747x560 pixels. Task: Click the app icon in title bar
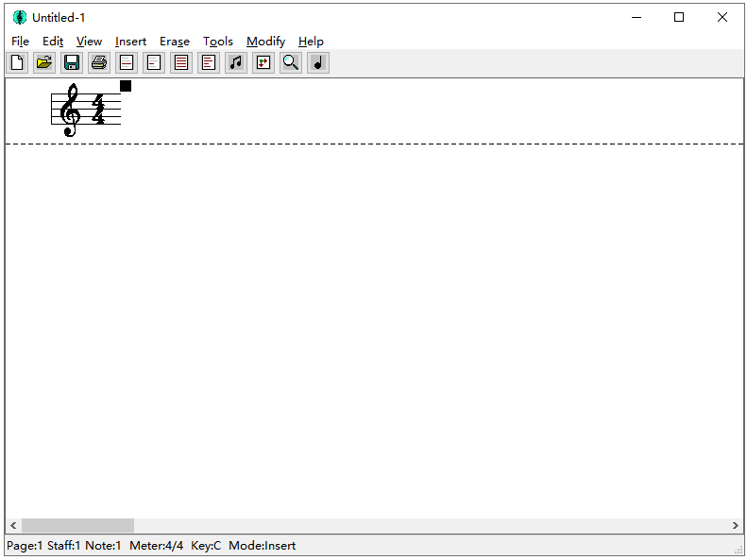click(20, 18)
